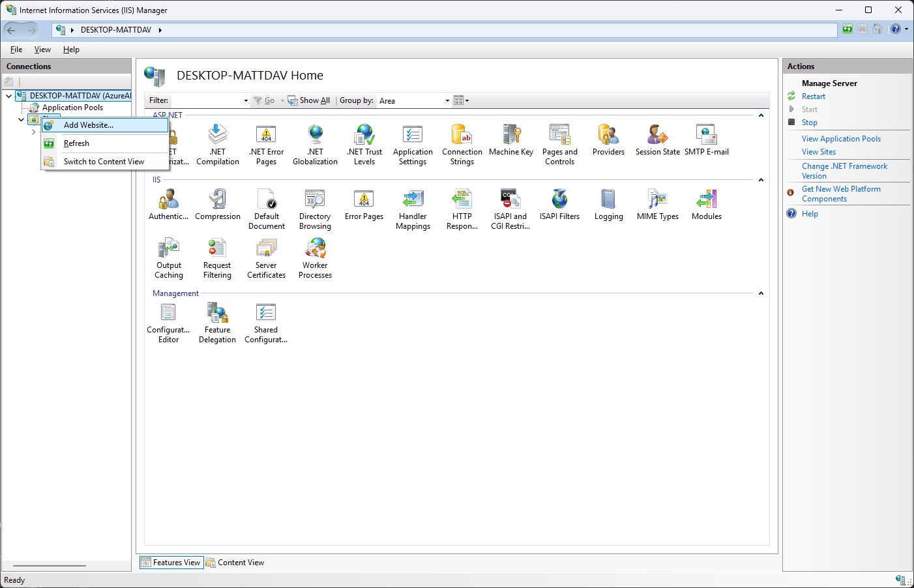The height and width of the screenshot is (588, 914).
Task: Open the Authentication feature
Action: tap(169, 205)
